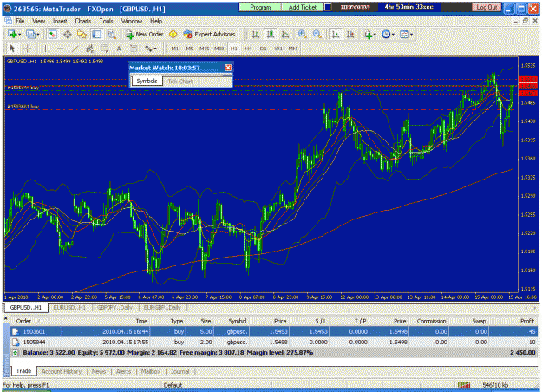Switch chart to Line Chart style
The height and width of the screenshot is (392, 542).
pyautogui.click(x=285, y=34)
